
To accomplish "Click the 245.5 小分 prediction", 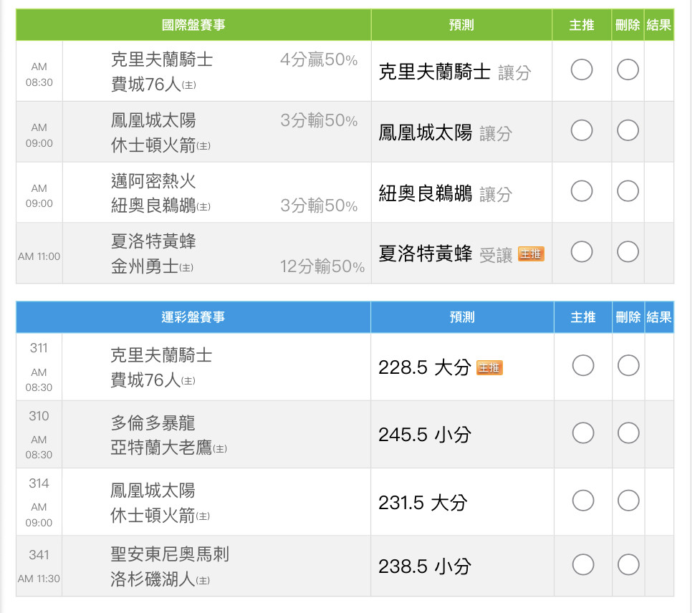I will point(425,435).
